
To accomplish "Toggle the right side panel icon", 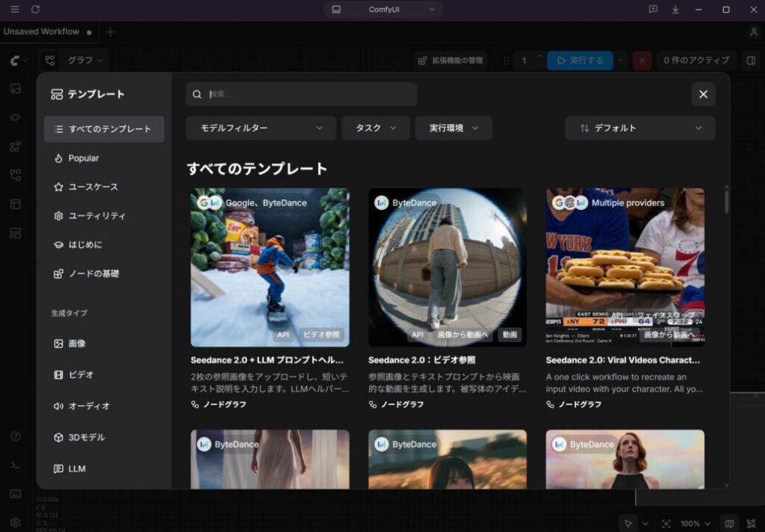I will click(751, 61).
